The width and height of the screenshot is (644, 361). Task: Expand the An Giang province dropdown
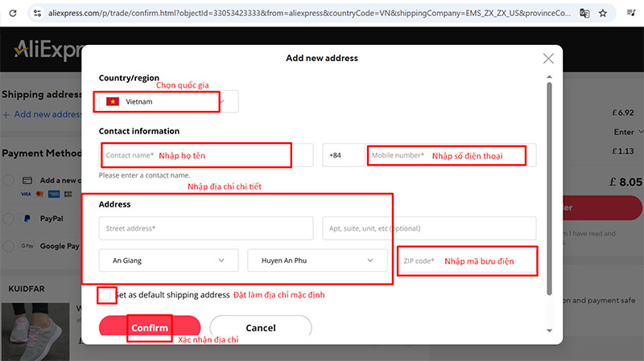pos(168,260)
